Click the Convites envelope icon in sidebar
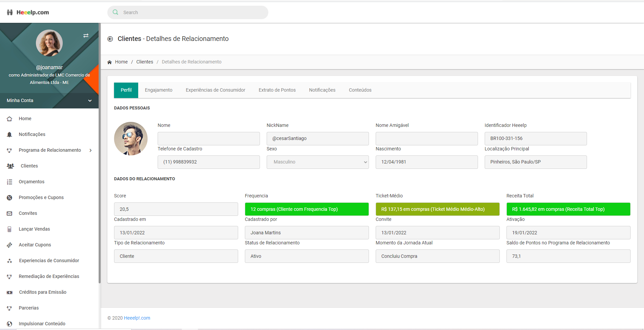 [9, 214]
